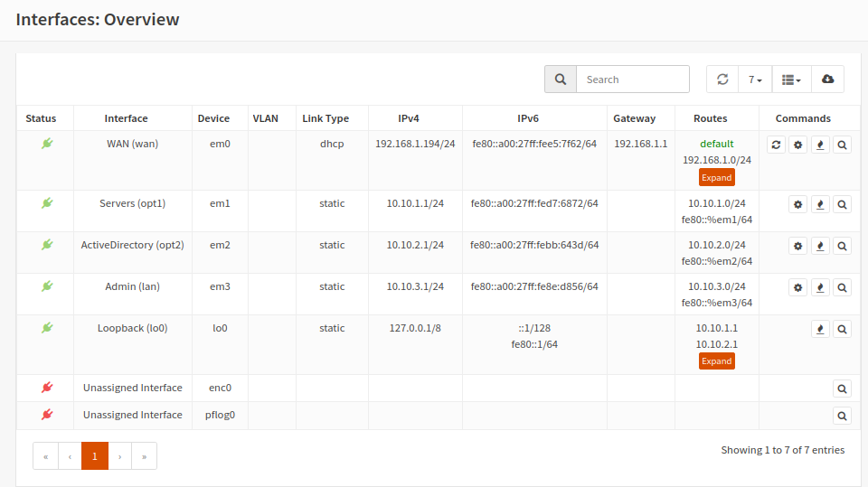This screenshot has width=868, height=487.
Task: View details of the enc0 unassigned interface
Action: (x=842, y=389)
